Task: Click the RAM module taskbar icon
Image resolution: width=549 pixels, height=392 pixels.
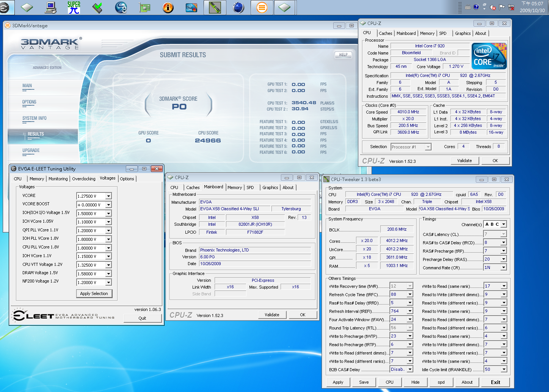Action: (x=215, y=7)
